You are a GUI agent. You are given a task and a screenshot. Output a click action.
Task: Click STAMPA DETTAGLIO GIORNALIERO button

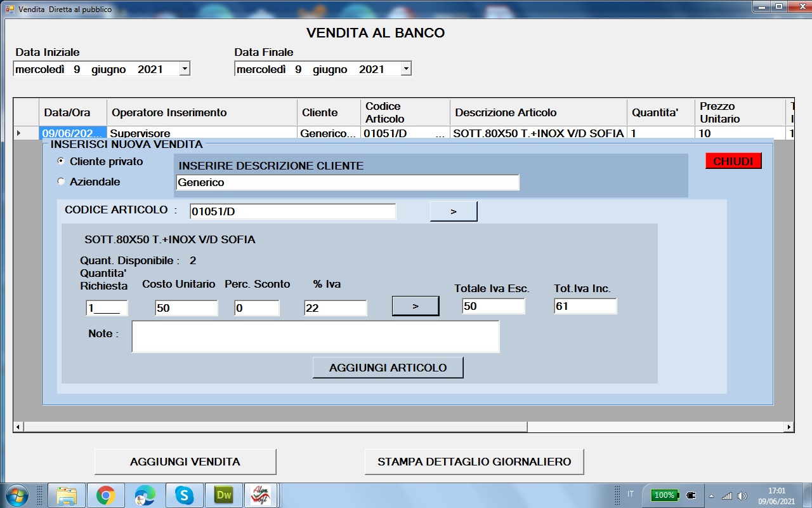(x=474, y=462)
